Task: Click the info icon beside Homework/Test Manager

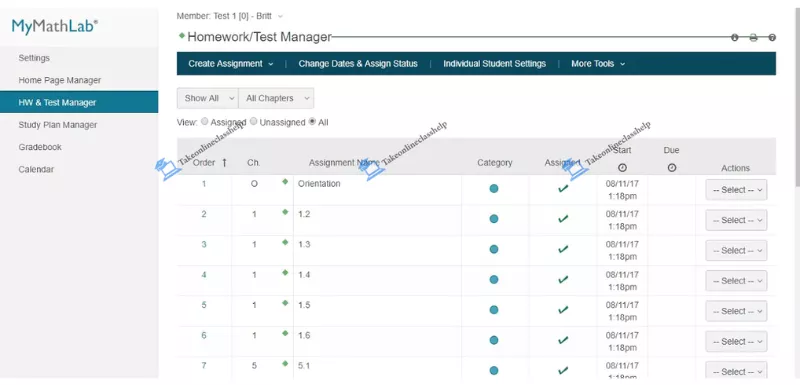Action: (x=735, y=38)
